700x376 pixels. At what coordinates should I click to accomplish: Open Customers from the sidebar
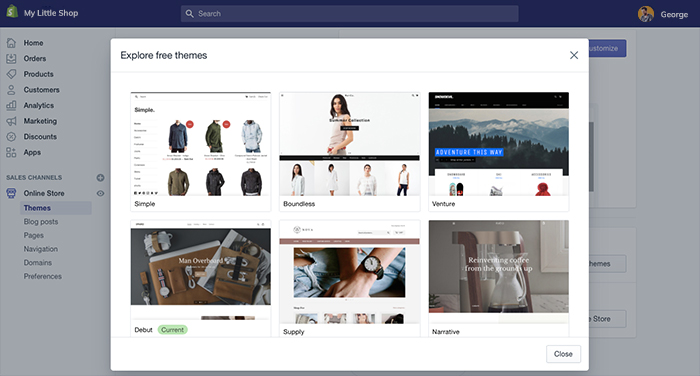pos(41,90)
